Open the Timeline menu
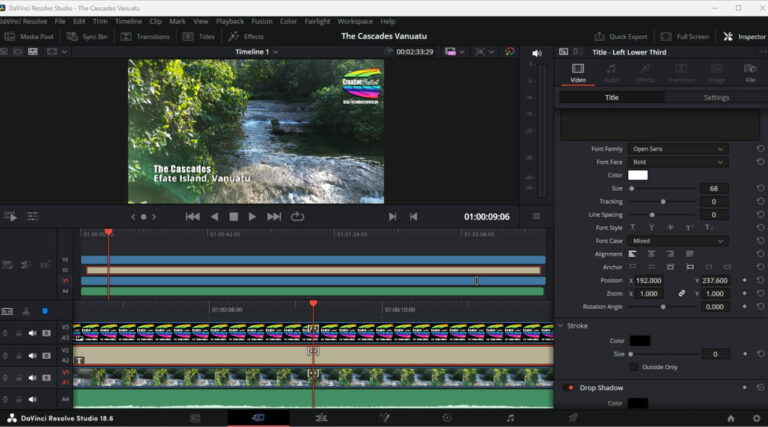 (x=128, y=22)
